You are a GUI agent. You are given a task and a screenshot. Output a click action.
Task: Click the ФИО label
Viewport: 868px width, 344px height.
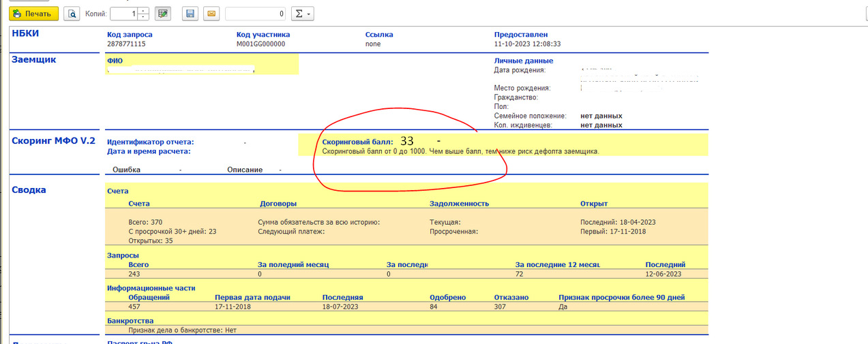coord(115,61)
